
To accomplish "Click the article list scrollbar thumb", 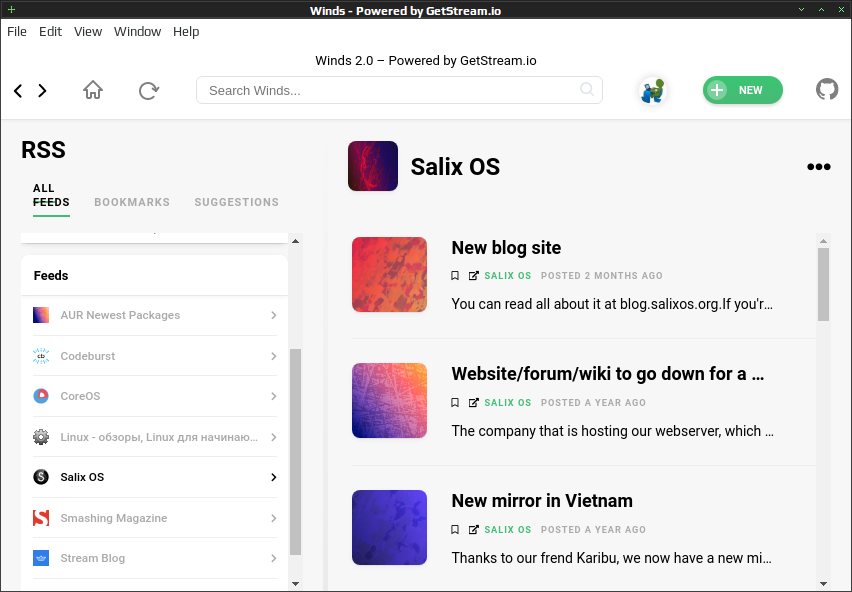I will point(823,285).
